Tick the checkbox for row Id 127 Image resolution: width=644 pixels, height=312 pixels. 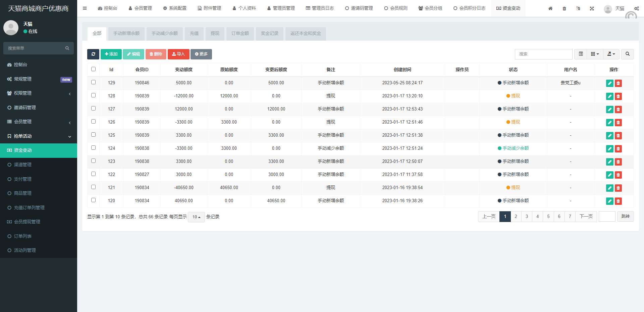[94, 108]
